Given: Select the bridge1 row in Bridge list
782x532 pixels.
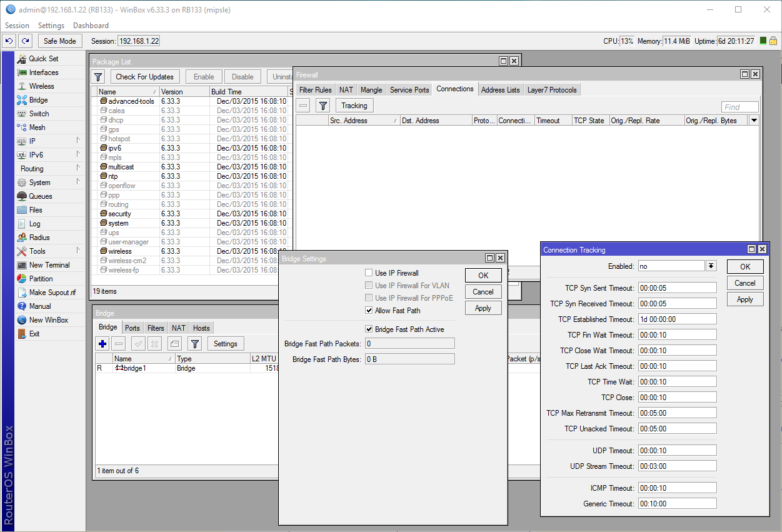Looking at the screenshot, I should 186,368.
